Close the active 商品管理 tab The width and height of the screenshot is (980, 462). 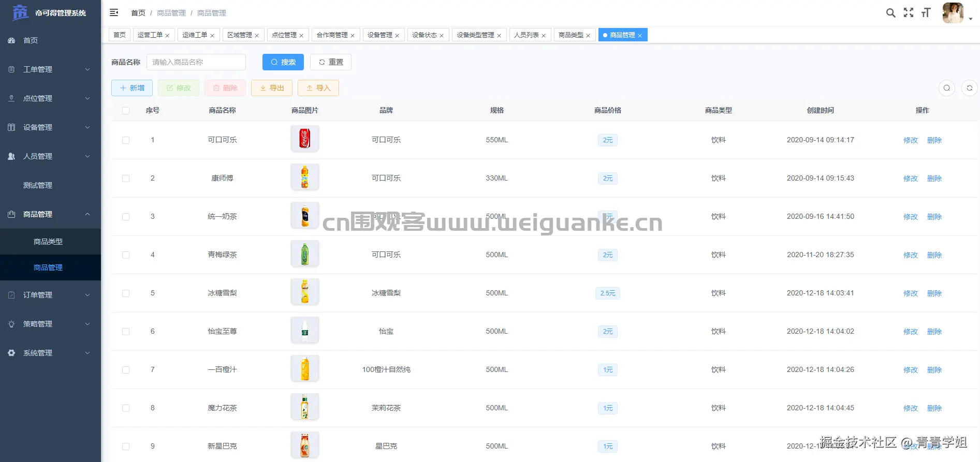(x=640, y=36)
